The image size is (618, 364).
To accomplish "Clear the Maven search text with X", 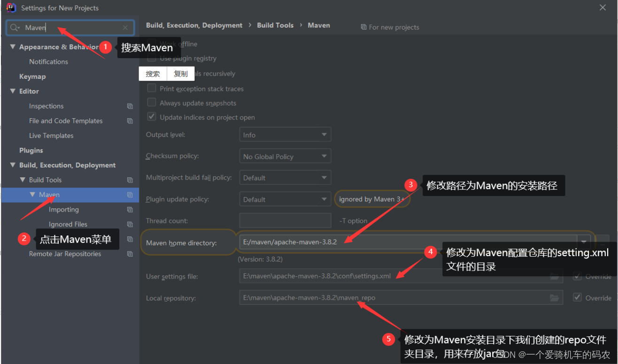I will click(x=125, y=28).
